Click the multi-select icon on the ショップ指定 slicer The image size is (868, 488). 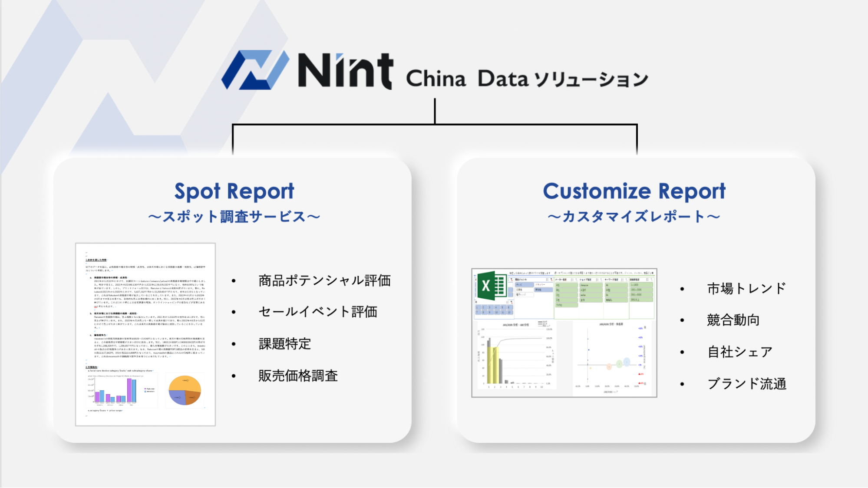pos(597,279)
